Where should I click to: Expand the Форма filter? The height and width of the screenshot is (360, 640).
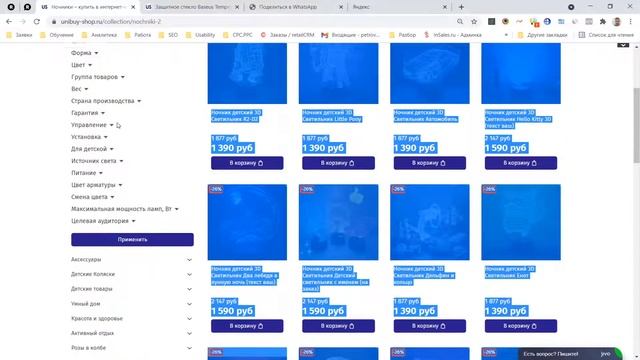click(x=84, y=53)
